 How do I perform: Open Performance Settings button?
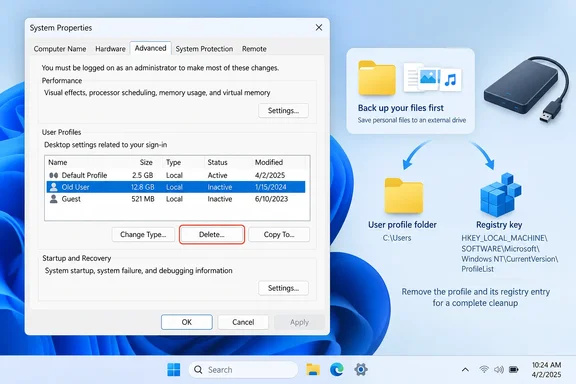tap(283, 111)
